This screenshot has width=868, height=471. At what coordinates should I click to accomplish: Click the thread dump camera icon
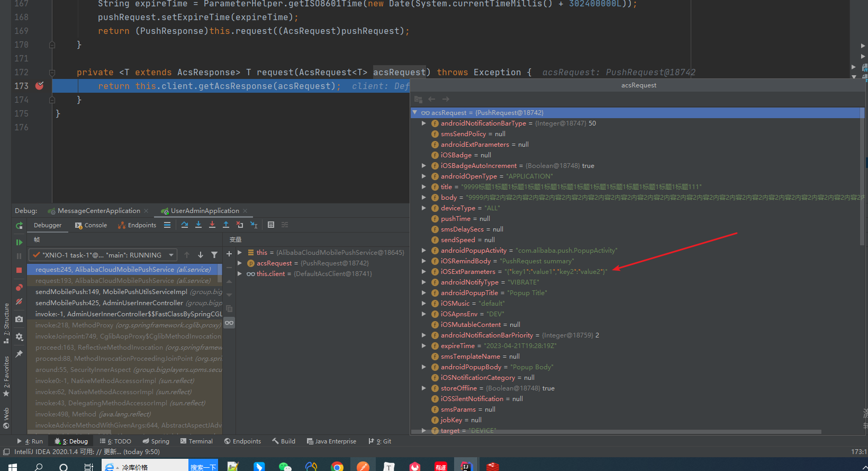pyautogui.click(x=19, y=319)
